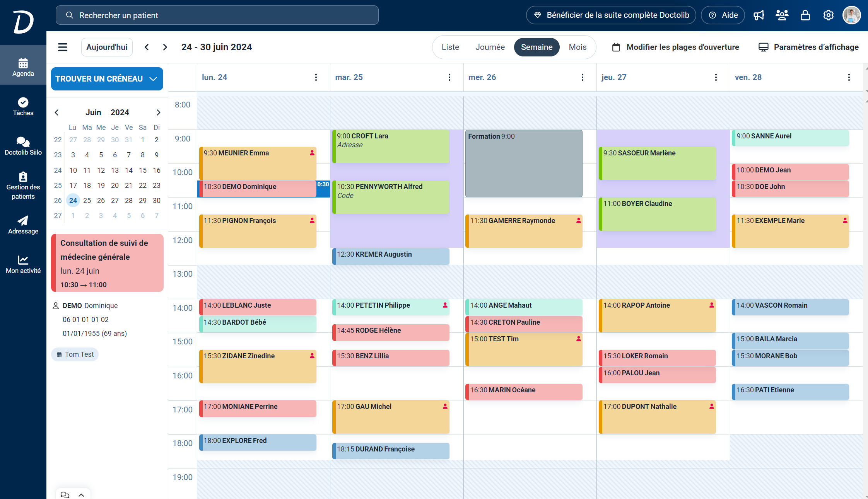Open the settings gear
The image size is (868, 499).
[x=829, y=15]
